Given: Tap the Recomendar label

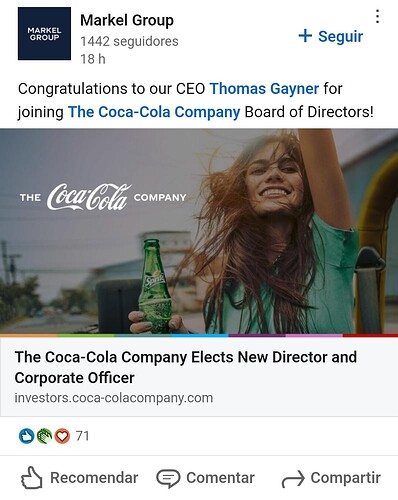Looking at the screenshot, I should 94,478.
